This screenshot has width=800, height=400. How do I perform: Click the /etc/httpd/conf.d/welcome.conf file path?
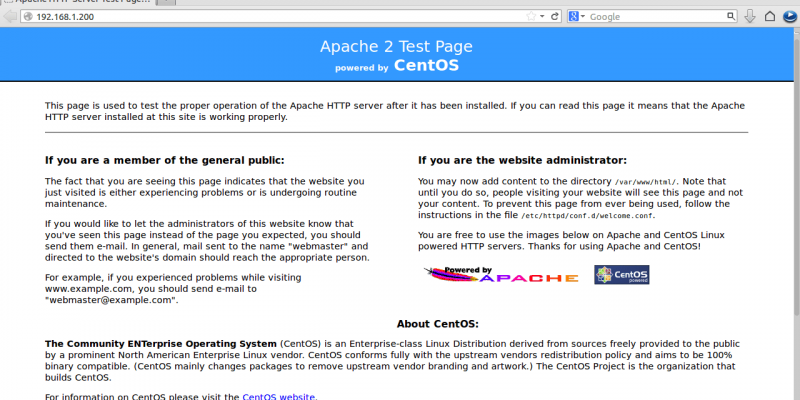click(587, 216)
